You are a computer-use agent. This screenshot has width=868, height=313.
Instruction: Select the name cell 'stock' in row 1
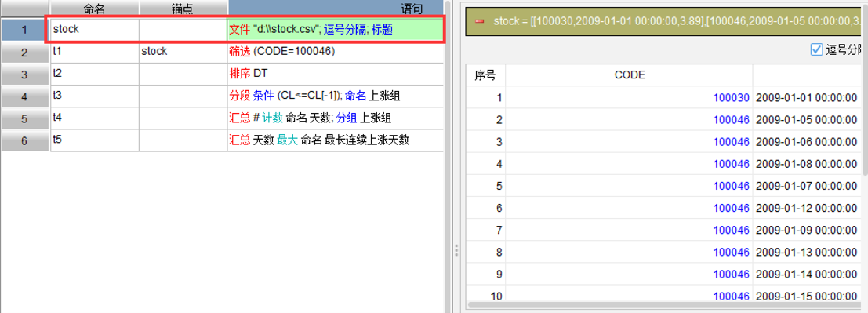tap(94, 29)
